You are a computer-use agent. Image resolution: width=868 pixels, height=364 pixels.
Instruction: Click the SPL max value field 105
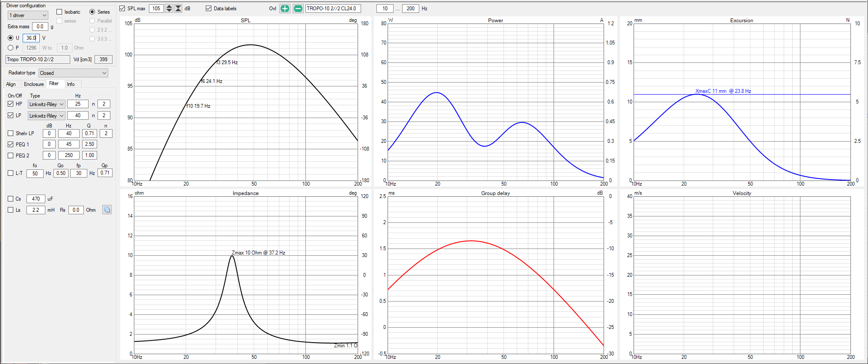pos(156,9)
